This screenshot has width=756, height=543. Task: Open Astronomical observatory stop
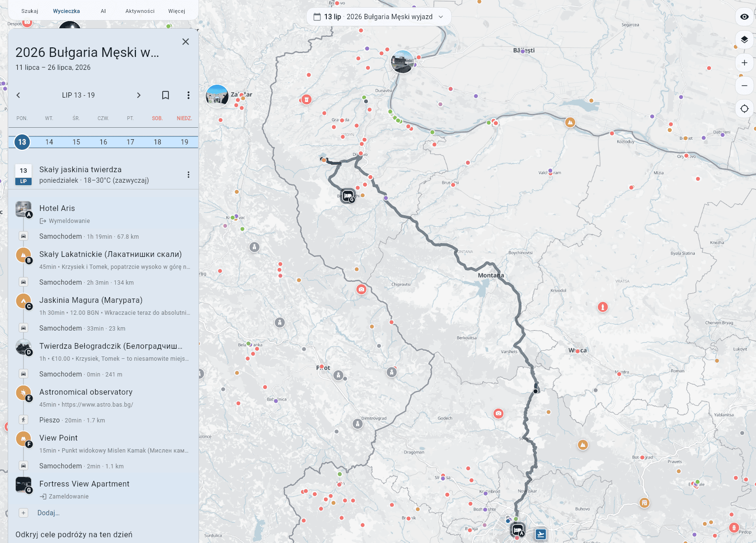(x=103, y=398)
